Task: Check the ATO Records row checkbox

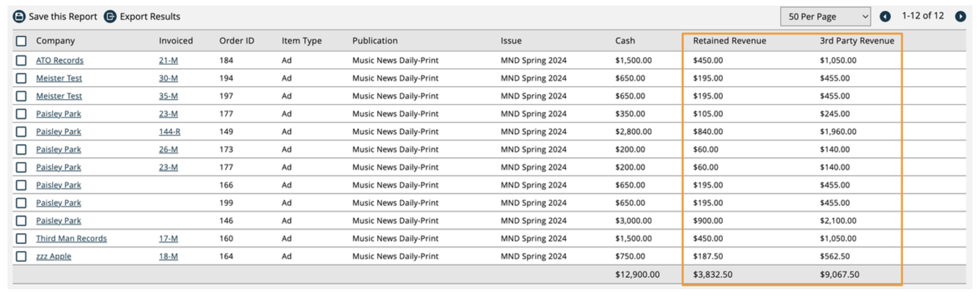Action: pos(21,61)
